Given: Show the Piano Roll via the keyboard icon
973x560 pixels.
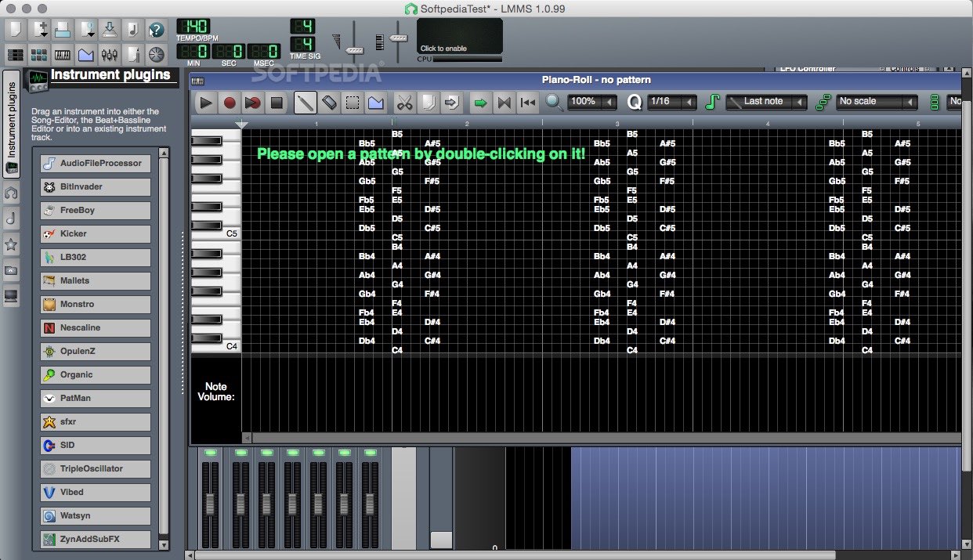Looking at the screenshot, I should [63, 55].
